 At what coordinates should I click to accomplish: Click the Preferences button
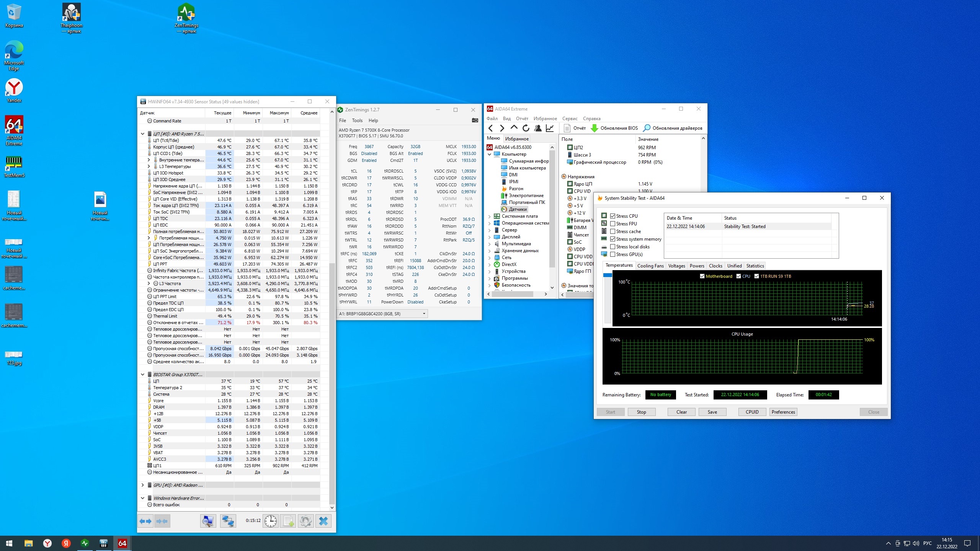(783, 412)
